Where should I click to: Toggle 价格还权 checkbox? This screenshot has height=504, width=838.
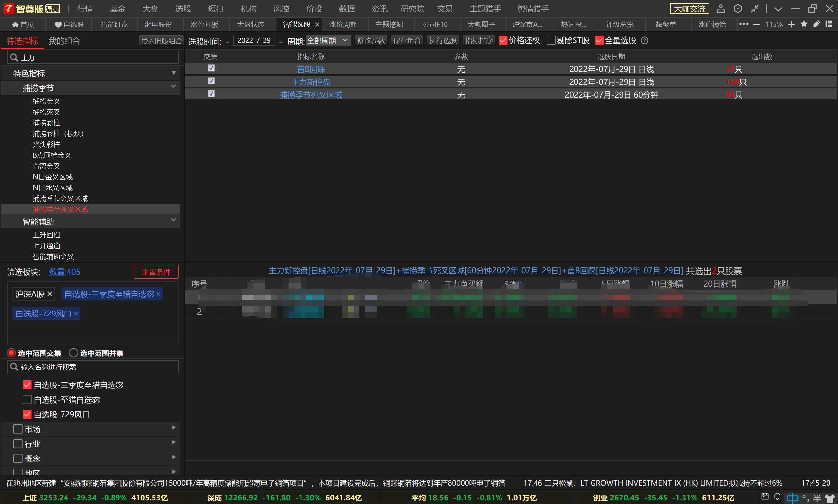pos(503,40)
